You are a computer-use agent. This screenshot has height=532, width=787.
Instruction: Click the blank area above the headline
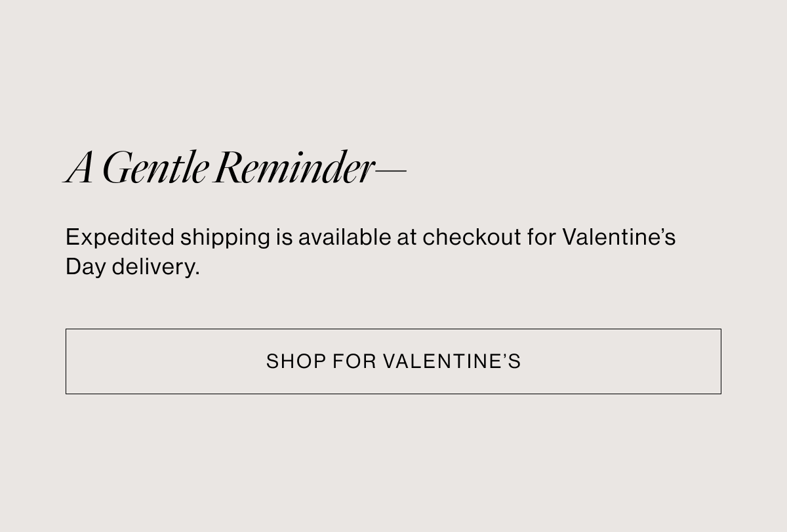(x=393, y=79)
